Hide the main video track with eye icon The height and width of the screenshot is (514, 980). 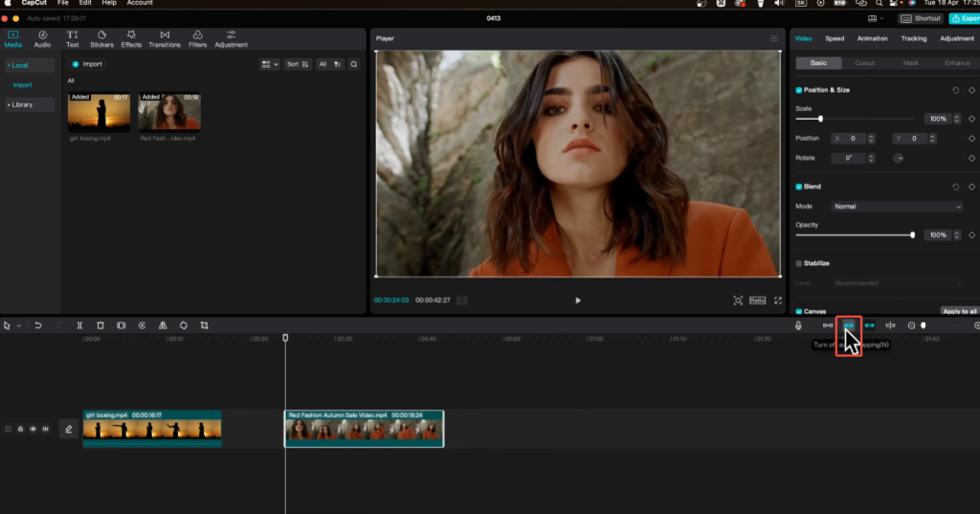coord(33,429)
